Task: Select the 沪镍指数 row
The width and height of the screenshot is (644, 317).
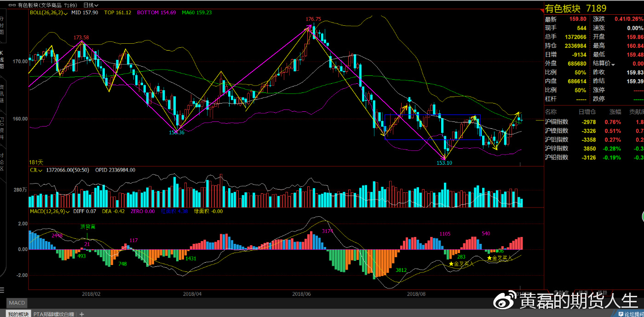Action: pos(594,131)
